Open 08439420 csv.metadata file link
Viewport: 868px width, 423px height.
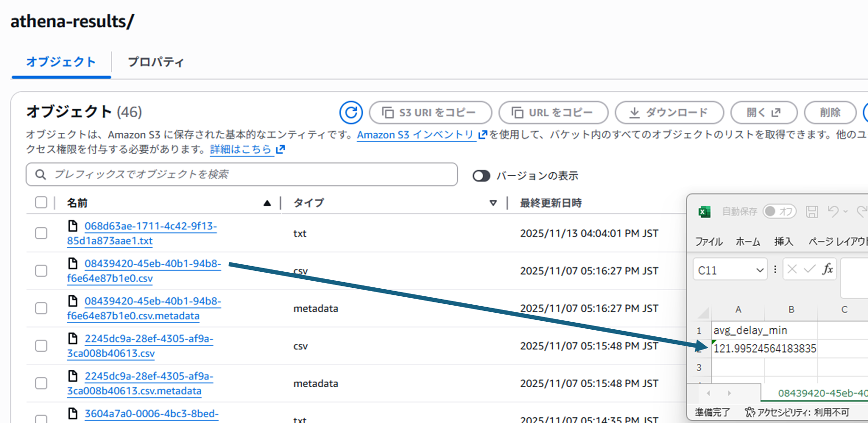144,308
